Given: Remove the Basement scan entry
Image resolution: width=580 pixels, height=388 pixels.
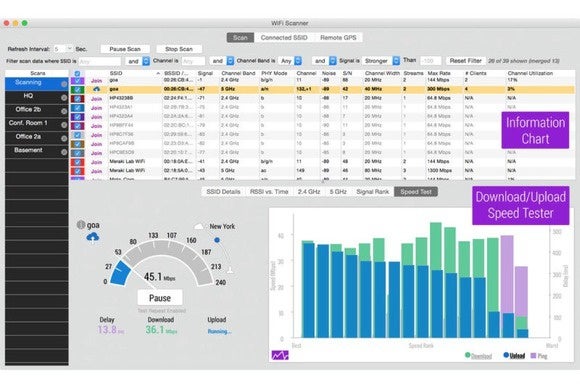Looking at the screenshot, I should tap(64, 152).
